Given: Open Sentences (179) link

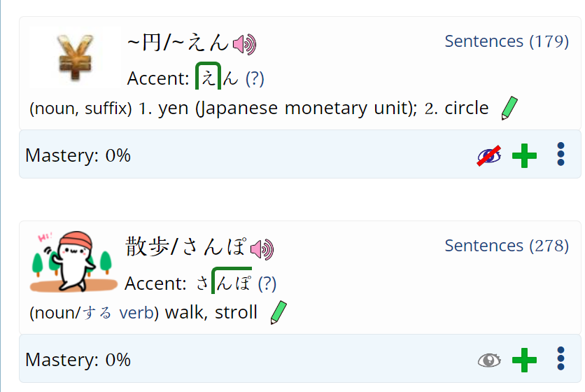Looking at the screenshot, I should [507, 41].
